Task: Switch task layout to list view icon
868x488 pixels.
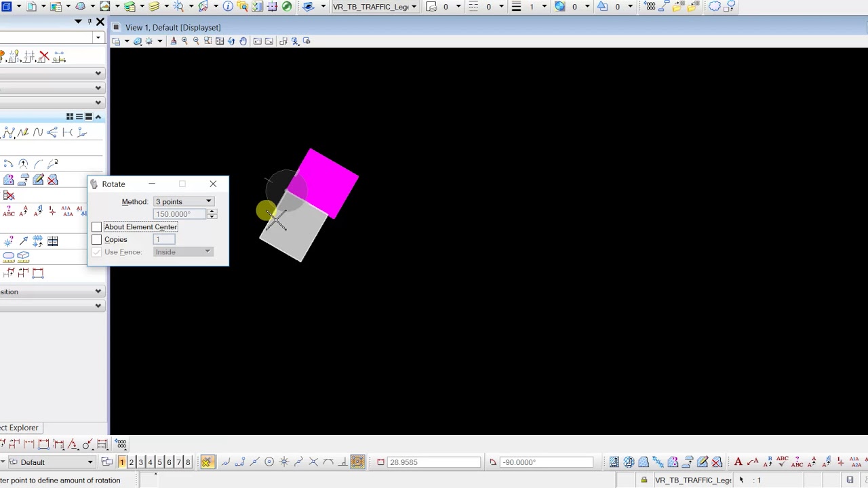Action: pos(79,117)
